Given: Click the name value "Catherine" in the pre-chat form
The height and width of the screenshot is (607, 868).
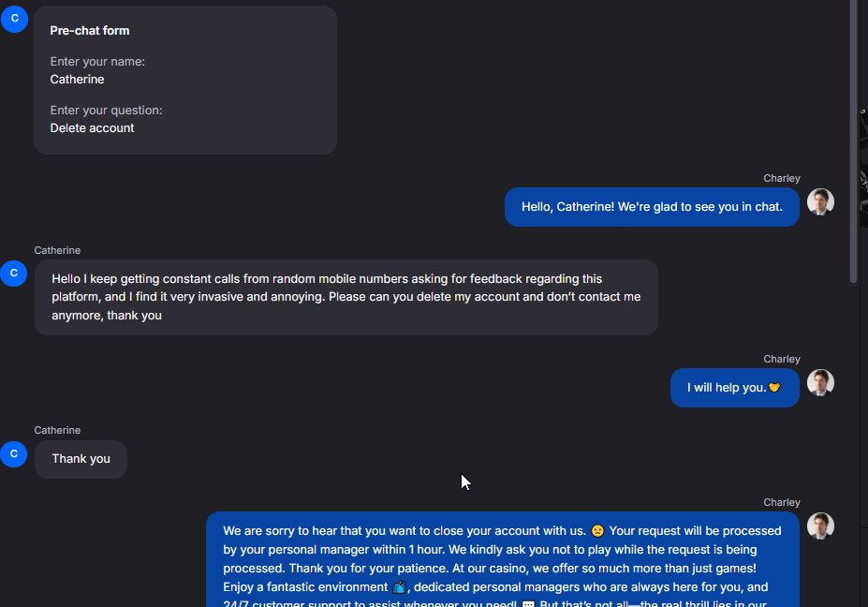Looking at the screenshot, I should click(x=77, y=80).
